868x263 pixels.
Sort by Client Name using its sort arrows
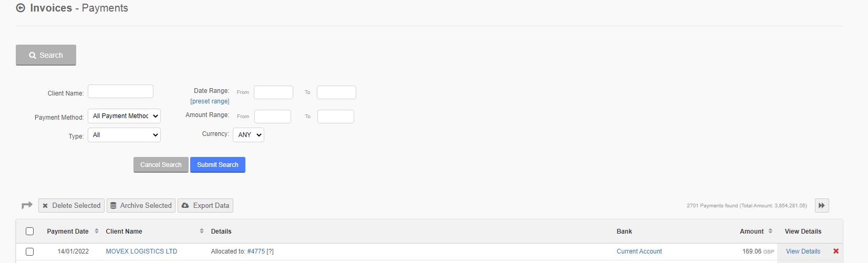click(x=202, y=231)
